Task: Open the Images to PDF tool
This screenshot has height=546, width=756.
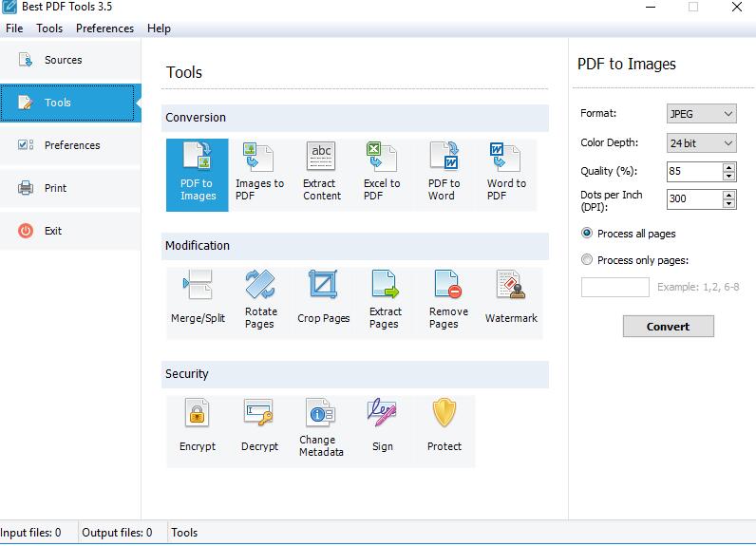Action: click(x=259, y=175)
